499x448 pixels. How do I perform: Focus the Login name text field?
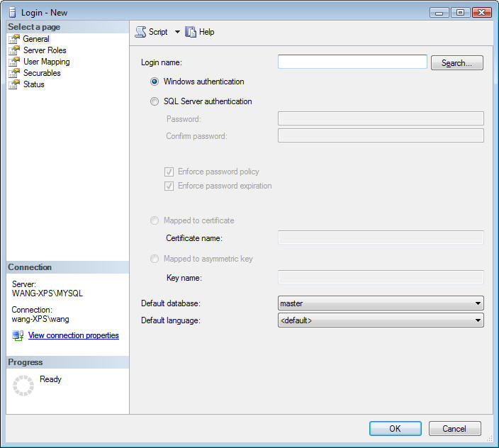352,62
